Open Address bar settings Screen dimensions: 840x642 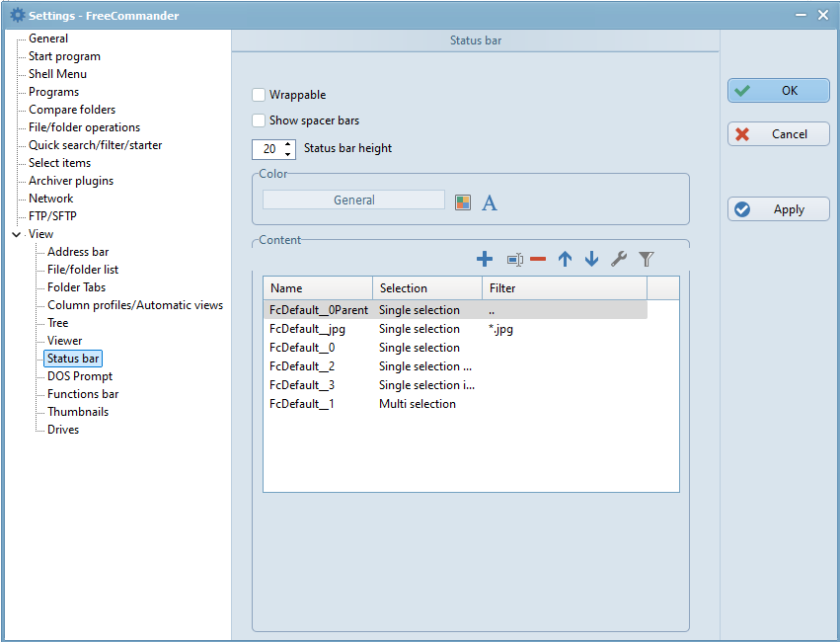[x=78, y=251]
